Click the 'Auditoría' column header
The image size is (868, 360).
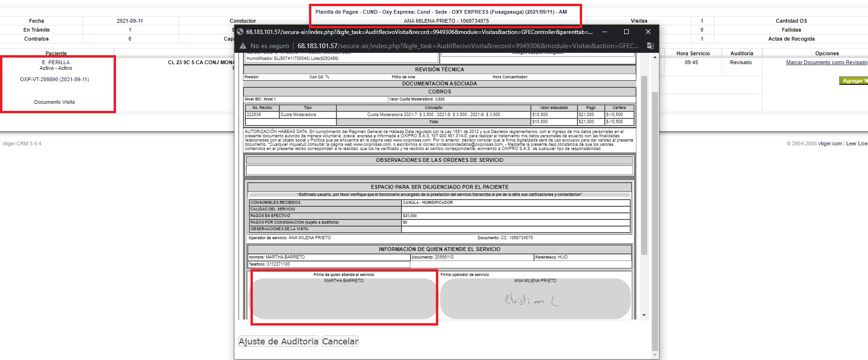tap(742, 53)
